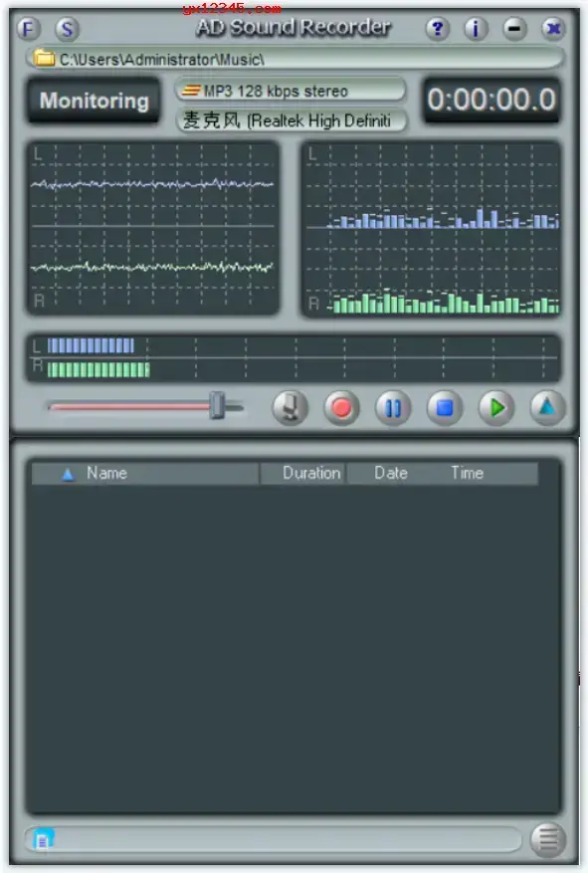Open the Realtek input device selector
The height and width of the screenshot is (873, 588).
(x=291, y=120)
